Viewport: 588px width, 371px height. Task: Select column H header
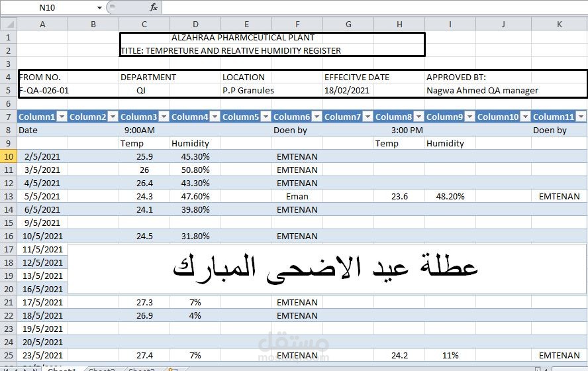(399, 25)
